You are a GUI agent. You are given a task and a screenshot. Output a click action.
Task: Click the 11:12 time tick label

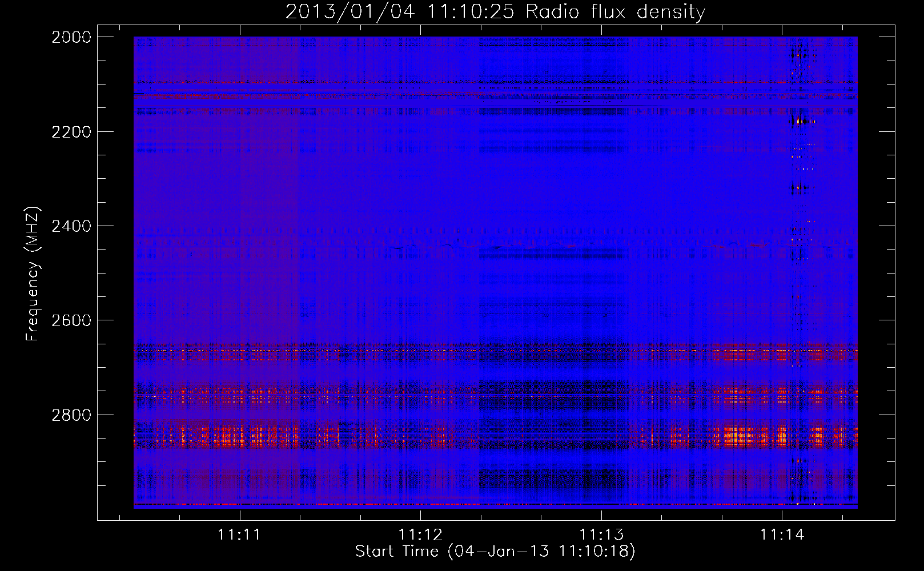420,534
